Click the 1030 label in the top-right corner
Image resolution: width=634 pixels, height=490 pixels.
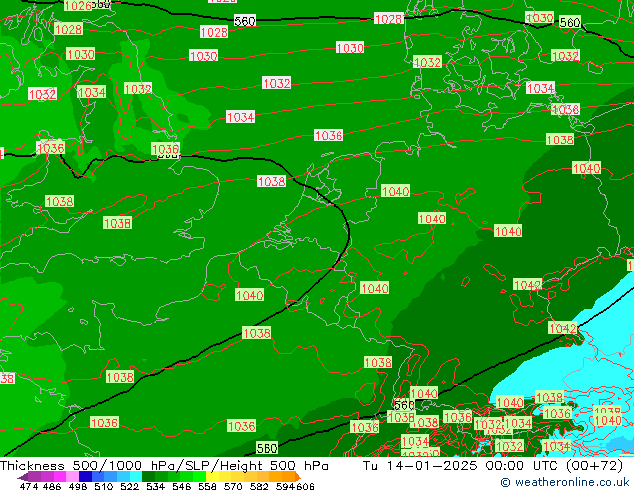click(539, 18)
